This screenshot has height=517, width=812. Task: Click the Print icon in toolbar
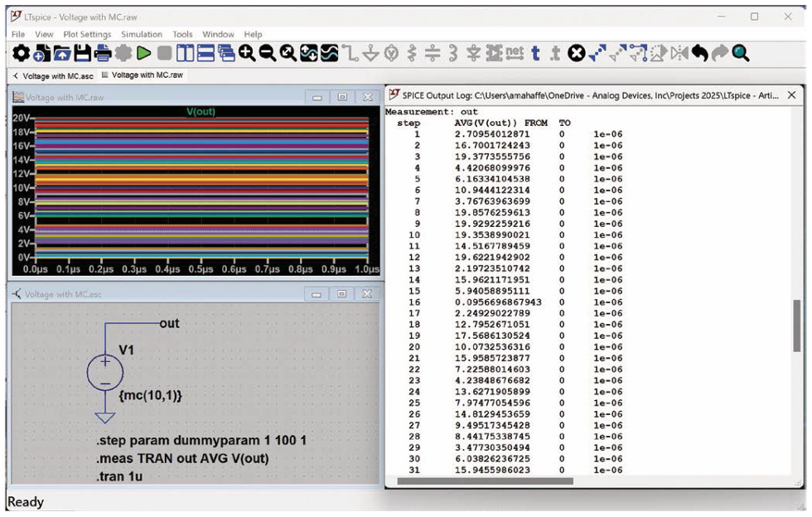click(103, 54)
